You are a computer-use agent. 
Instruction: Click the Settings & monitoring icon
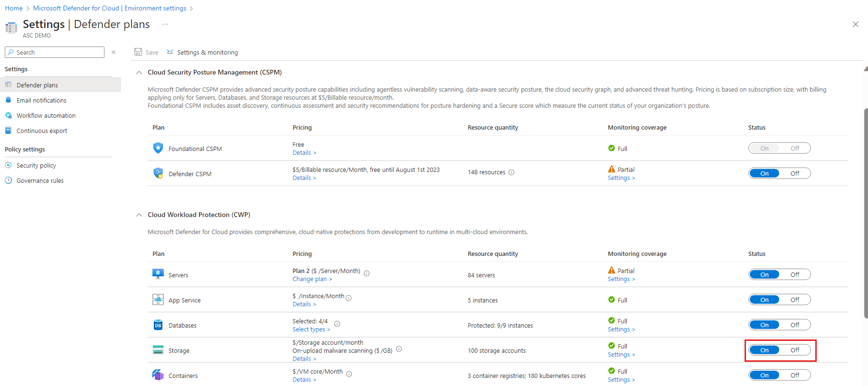tap(170, 52)
